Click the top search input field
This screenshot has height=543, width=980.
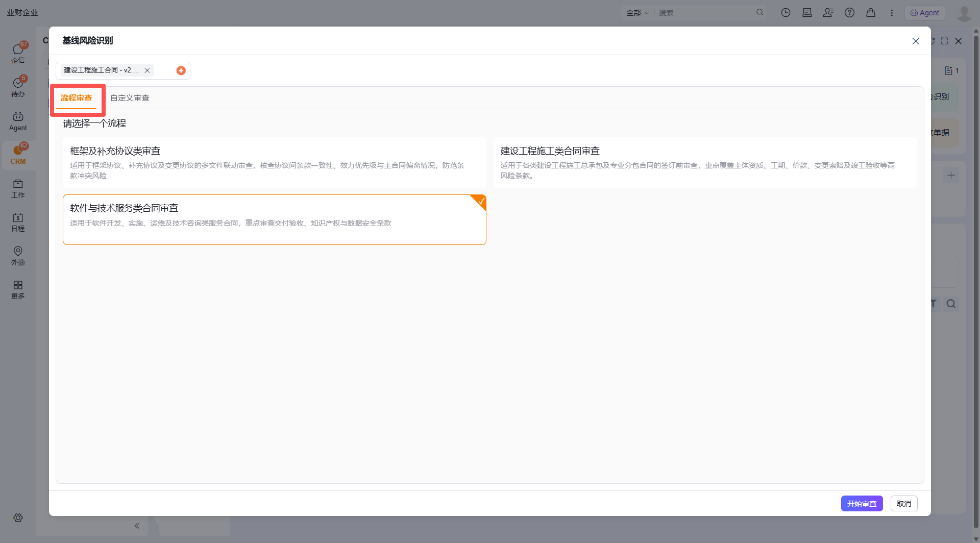point(706,13)
